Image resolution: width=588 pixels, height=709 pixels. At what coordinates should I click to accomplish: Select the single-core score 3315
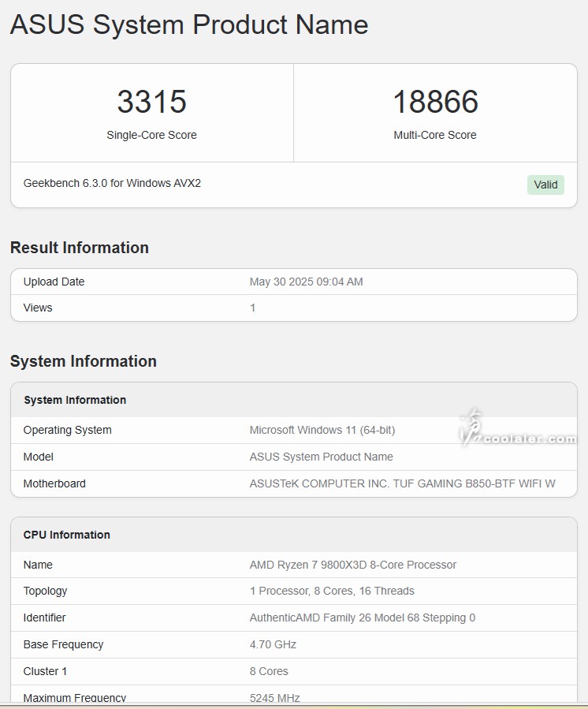pos(152,101)
